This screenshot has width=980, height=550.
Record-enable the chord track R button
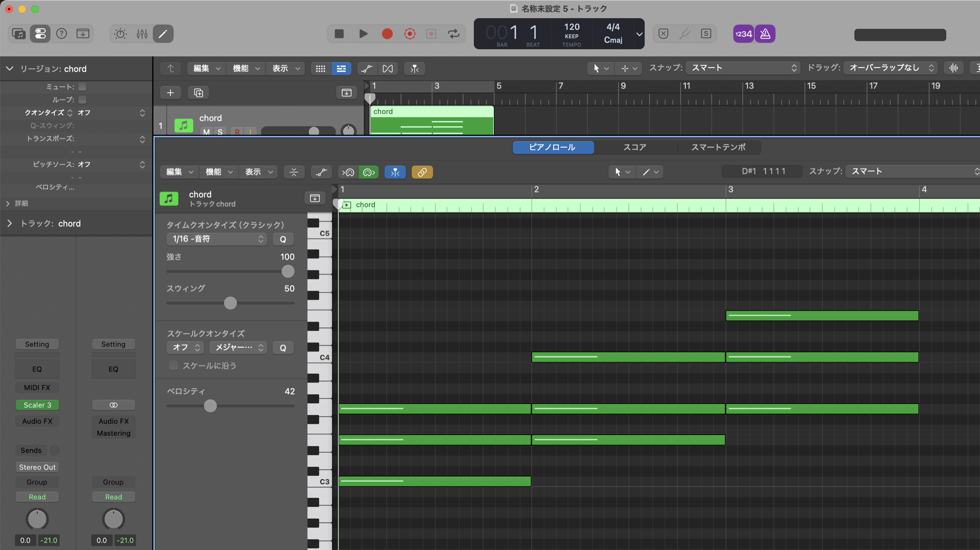click(x=237, y=132)
